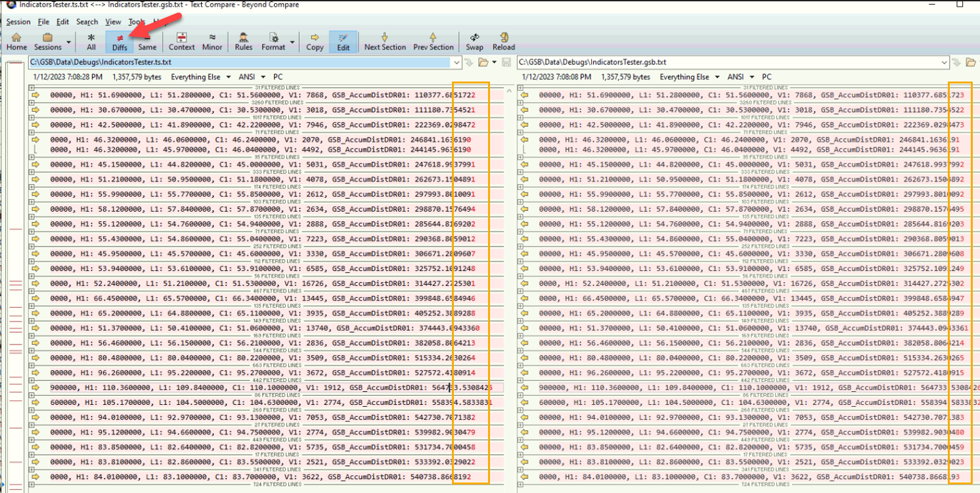Open the Rules dialog from toolbar

[243, 41]
